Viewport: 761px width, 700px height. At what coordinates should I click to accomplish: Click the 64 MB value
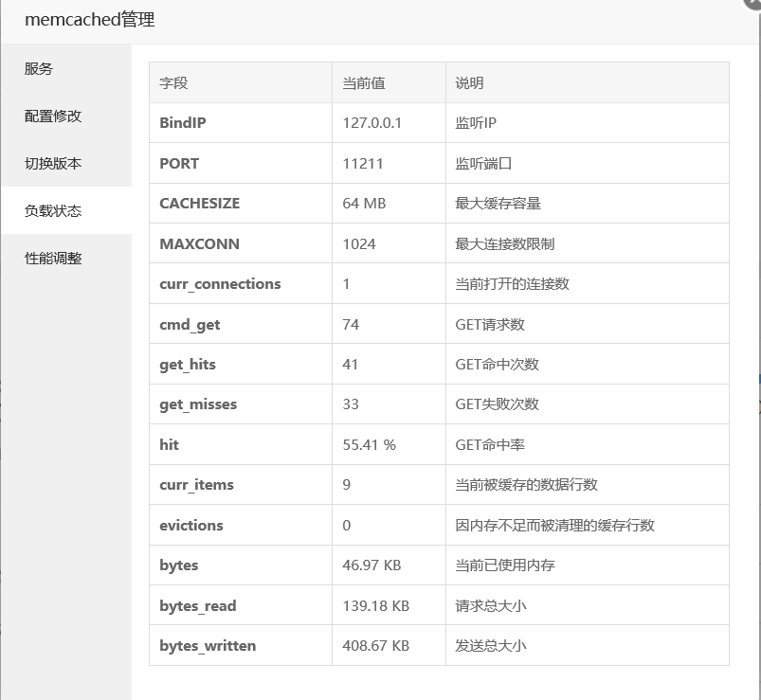(x=364, y=204)
